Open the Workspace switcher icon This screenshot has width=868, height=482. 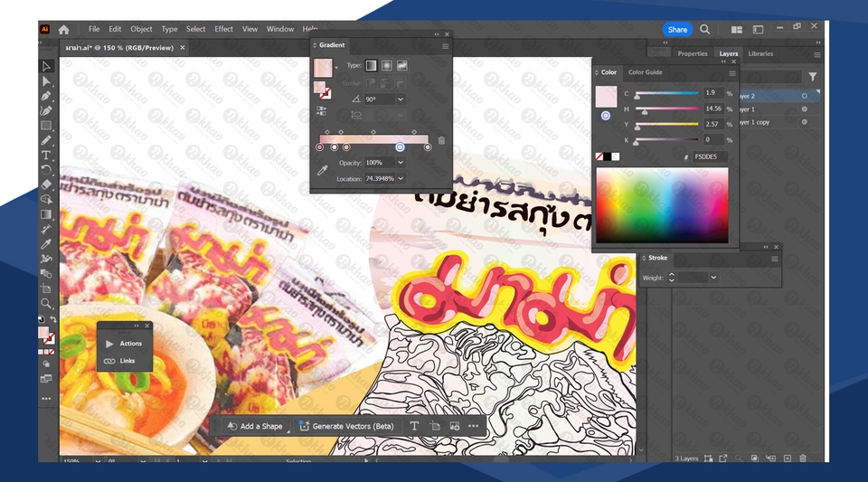coord(758,29)
